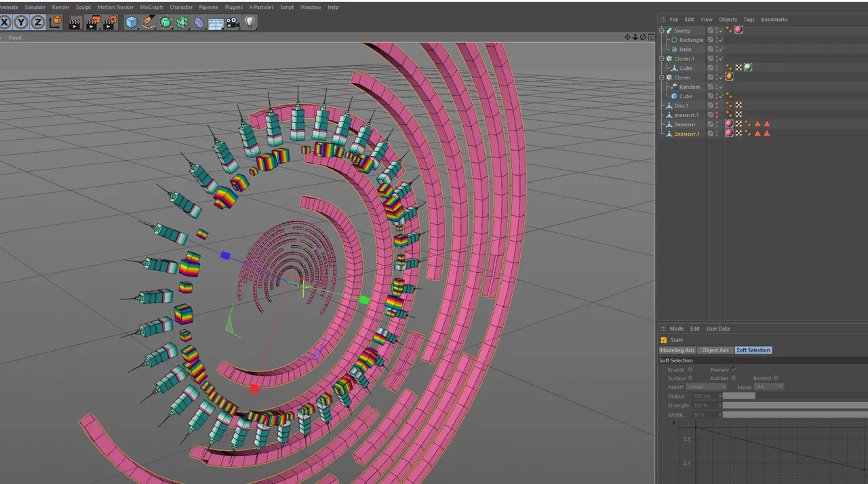This screenshot has width=868, height=484.
Task: Open Object Manager Tags menu
Action: [x=749, y=20]
